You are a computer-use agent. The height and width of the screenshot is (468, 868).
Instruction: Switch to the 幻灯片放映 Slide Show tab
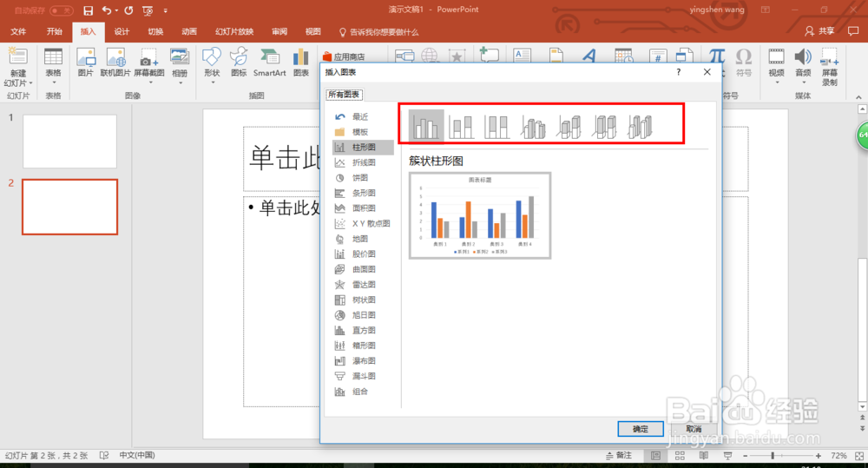(234, 31)
